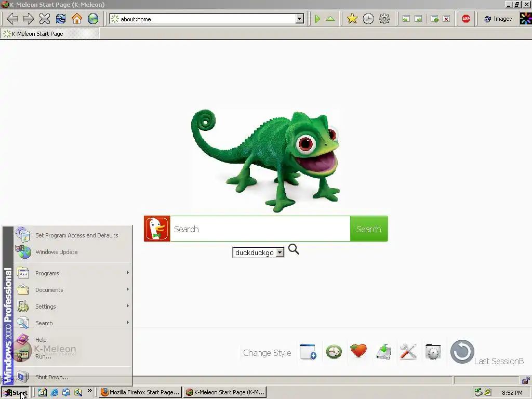Expand the quick launch overflow chevron

[x=90, y=391]
